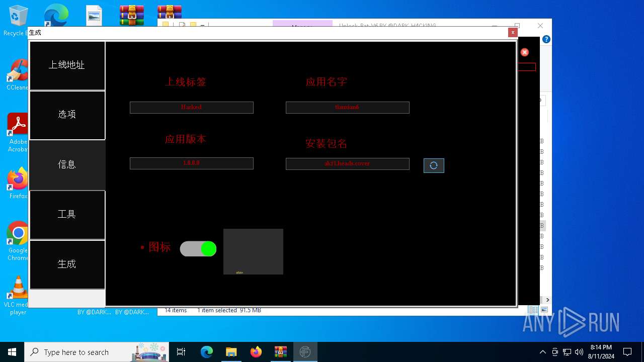This screenshot has height=362, width=644.
Task: Open Task View on the taskbar
Action: click(181, 352)
